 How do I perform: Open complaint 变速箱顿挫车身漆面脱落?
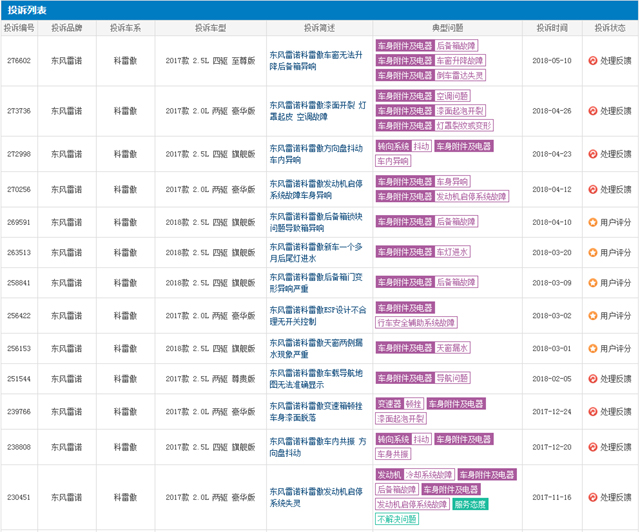[316, 412]
